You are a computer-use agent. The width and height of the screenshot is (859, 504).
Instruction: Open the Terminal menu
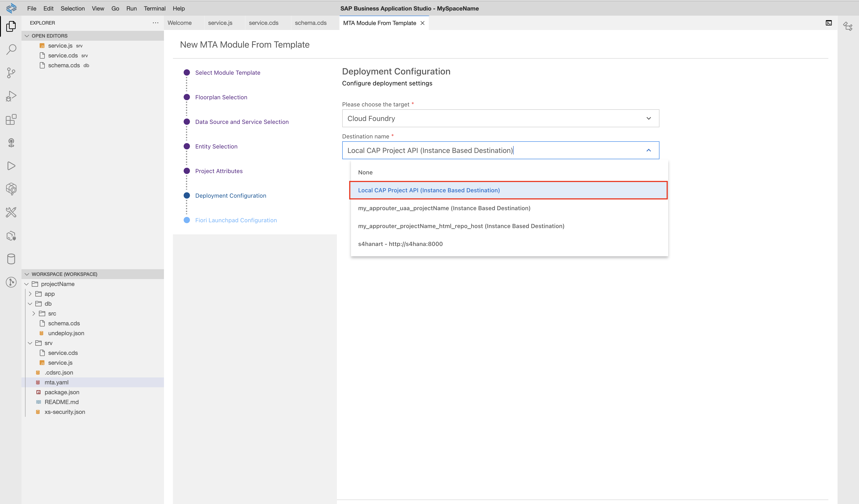[154, 8]
